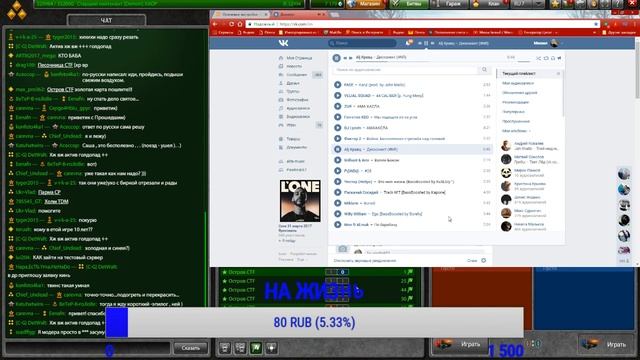Screen dimensions: 640x360
Task: Open Фотографии in VK sidebar
Action: click(298, 100)
